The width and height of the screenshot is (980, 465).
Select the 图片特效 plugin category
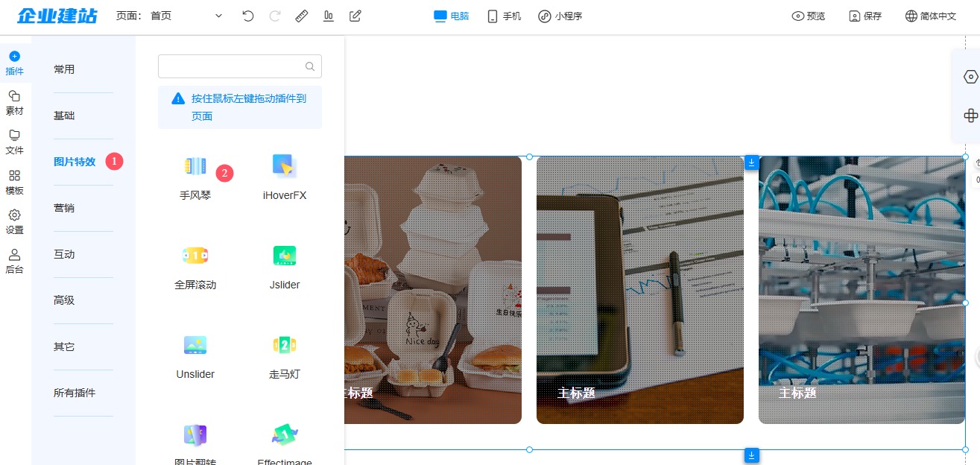coord(75,162)
